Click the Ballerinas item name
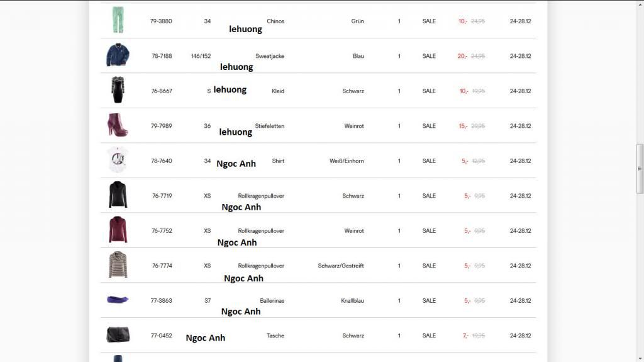644x362 pixels. 272,301
